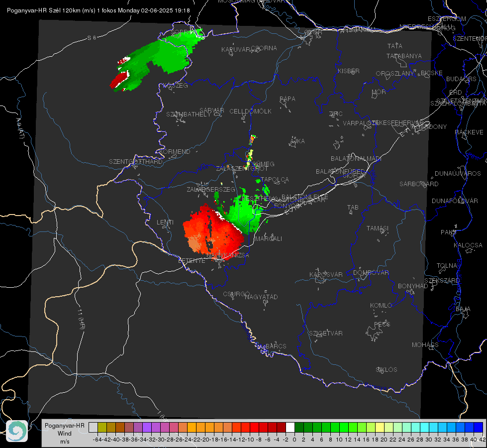Screen dimensions: 487x448
Task: Click the ZALAEGERSZEG label
Action: pos(211,189)
